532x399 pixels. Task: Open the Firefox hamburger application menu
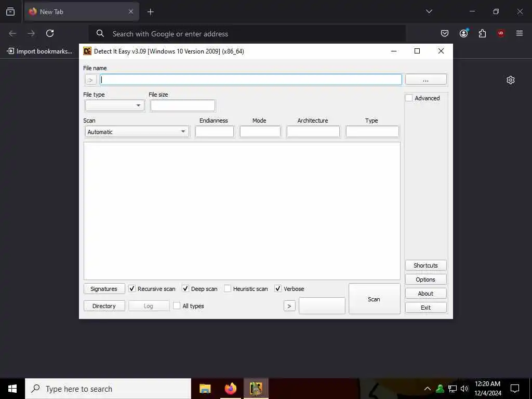tap(520, 33)
